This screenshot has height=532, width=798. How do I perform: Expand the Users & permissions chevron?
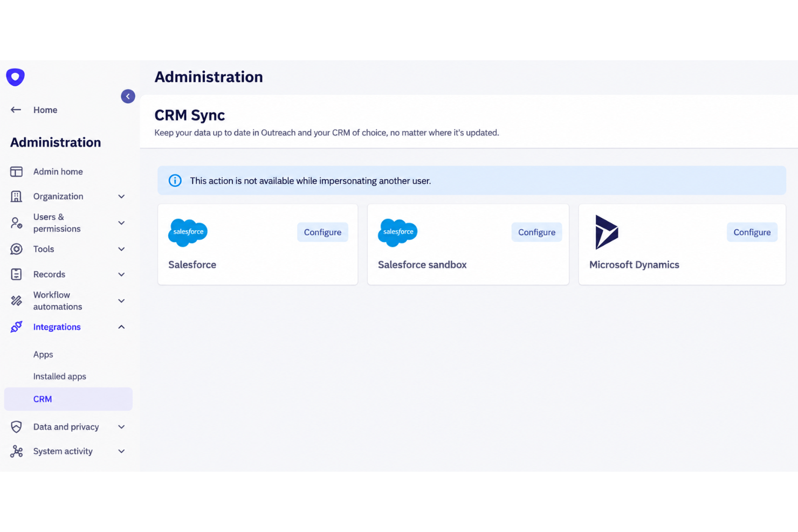(121, 223)
